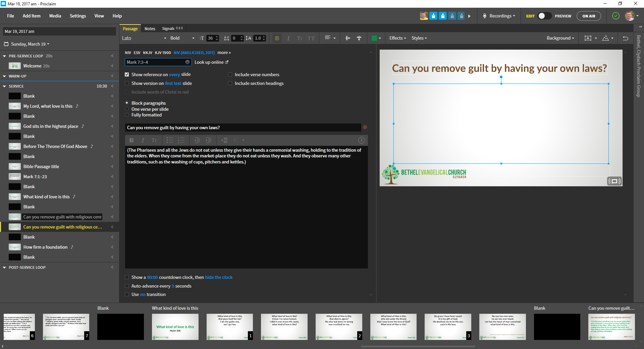The width and height of the screenshot is (644, 349).
Task: Collapse the PRE-SERVICE LOOP section
Action: point(4,56)
